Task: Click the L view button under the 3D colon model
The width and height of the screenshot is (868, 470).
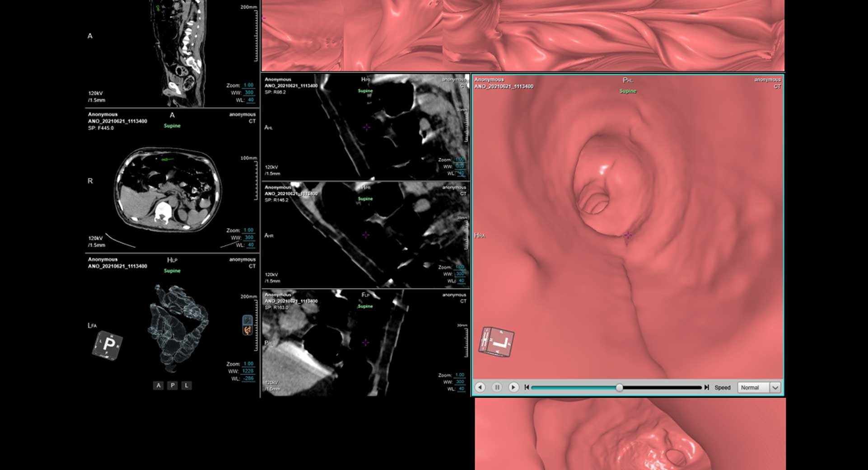Action: point(187,385)
